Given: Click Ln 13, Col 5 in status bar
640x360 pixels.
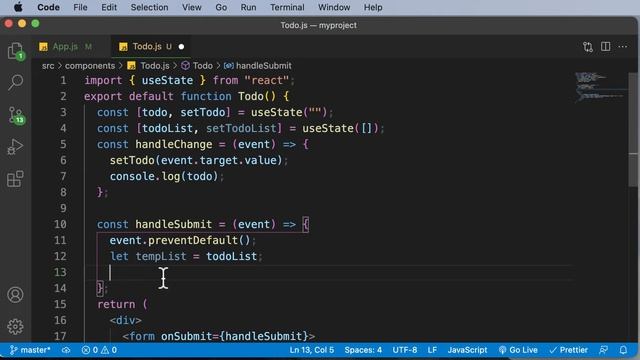Looking at the screenshot, I should tap(312, 350).
